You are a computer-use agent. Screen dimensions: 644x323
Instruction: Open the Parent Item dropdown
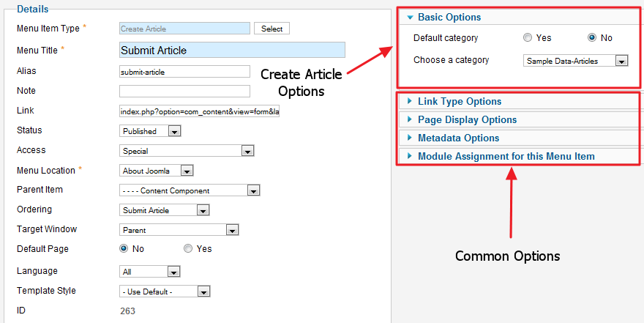pyautogui.click(x=190, y=190)
